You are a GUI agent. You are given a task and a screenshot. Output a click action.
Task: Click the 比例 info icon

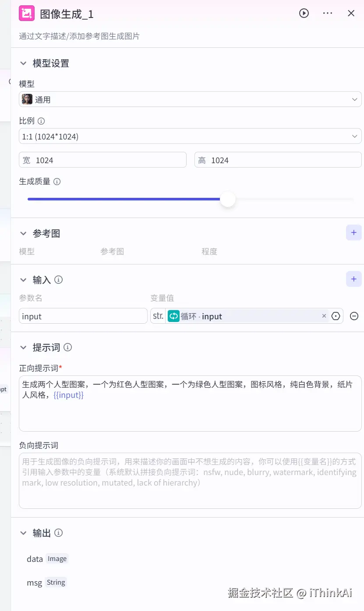tap(41, 121)
